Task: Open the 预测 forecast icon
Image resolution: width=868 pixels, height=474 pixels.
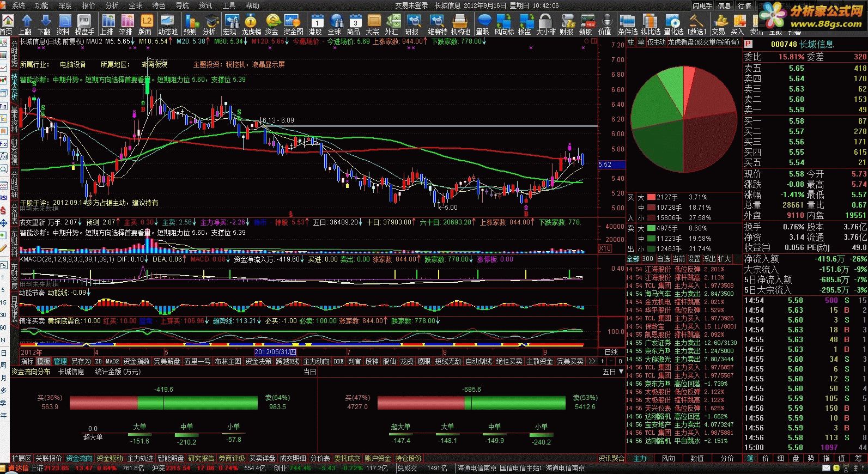Action: coord(190,25)
